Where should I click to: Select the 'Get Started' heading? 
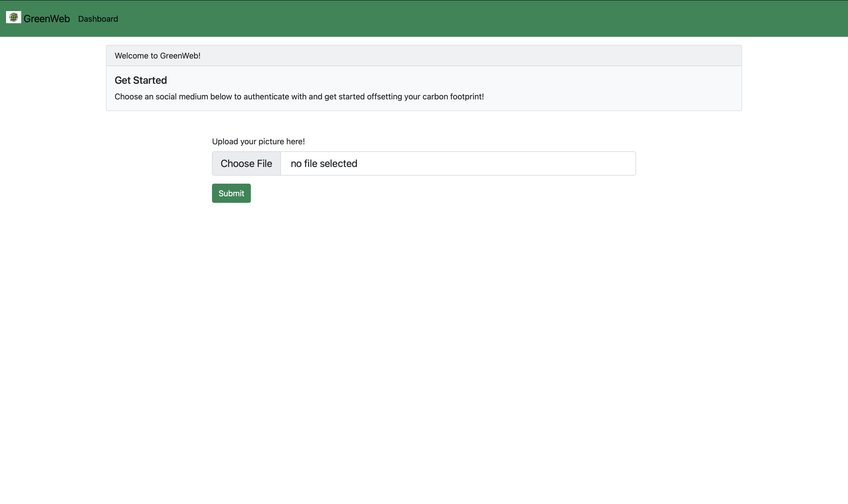click(x=141, y=80)
